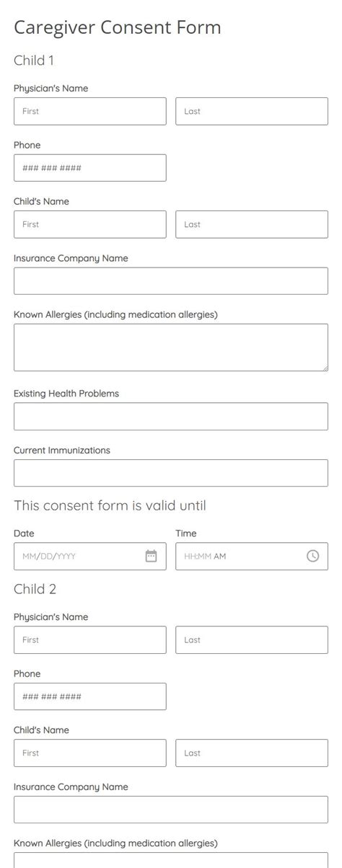The image size is (342, 868).
Task: Click the Existing Health Problems field
Action: (x=171, y=417)
